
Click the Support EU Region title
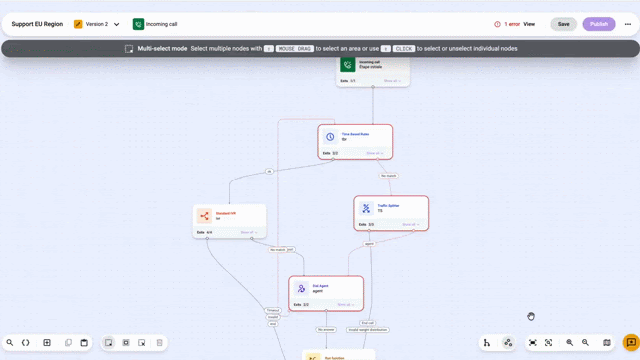pyautogui.click(x=37, y=24)
